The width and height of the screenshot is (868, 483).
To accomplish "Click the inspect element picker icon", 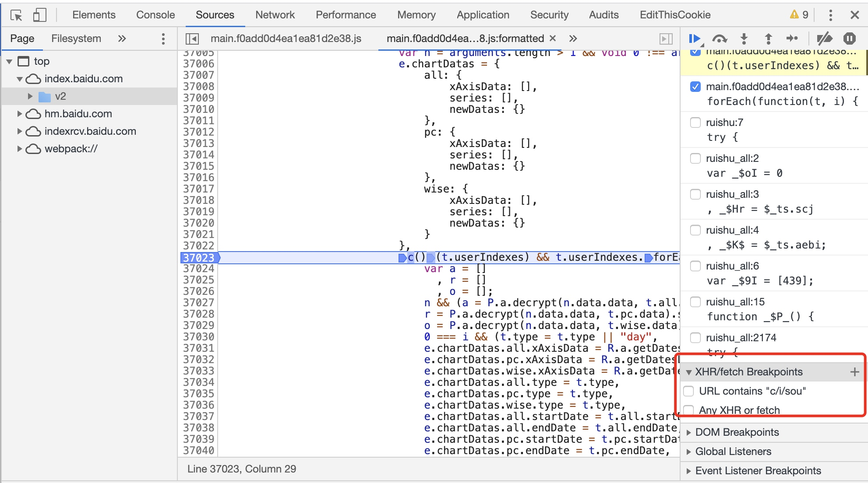I will click(x=17, y=15).
